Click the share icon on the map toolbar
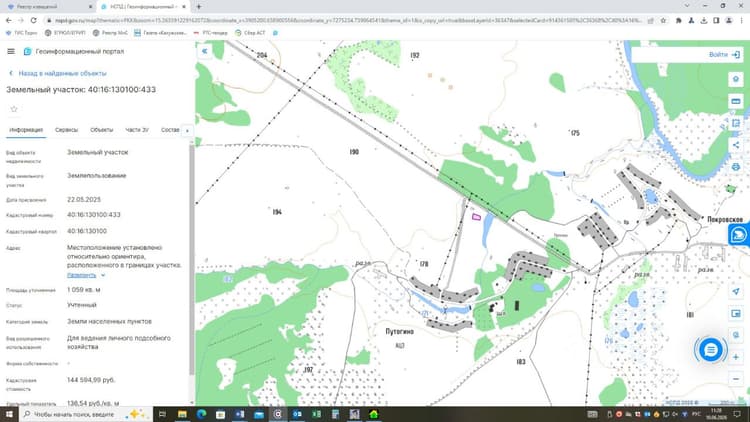 pos(736,145)
